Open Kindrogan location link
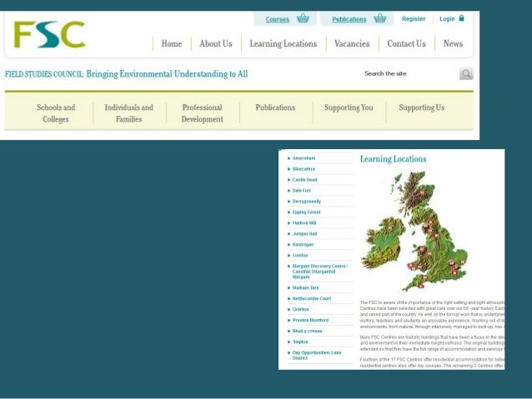Image resolution: width=532 pixels, height=399 pixels. pyautogui.click(x=303, y=245)
